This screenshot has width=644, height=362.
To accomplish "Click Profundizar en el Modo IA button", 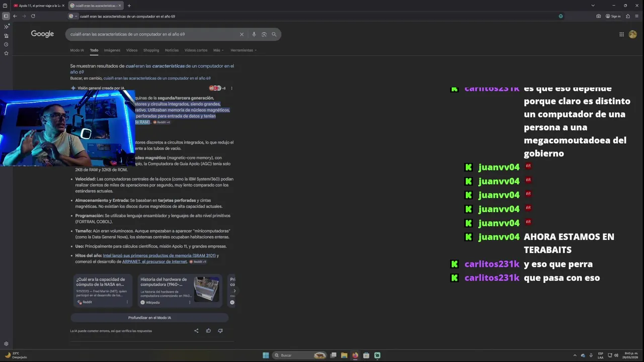I will pos(149,318).
